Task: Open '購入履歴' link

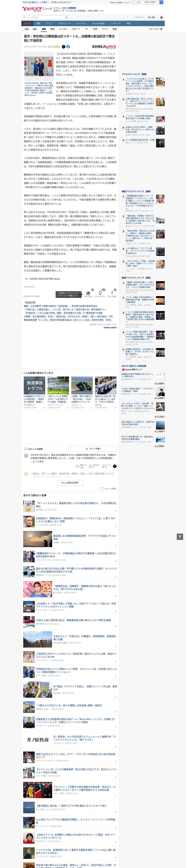Action: click(152, 18)
